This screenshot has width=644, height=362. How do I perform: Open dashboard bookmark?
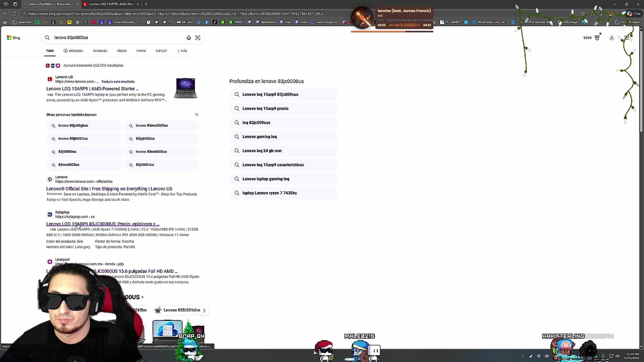(x=266, y=22)
